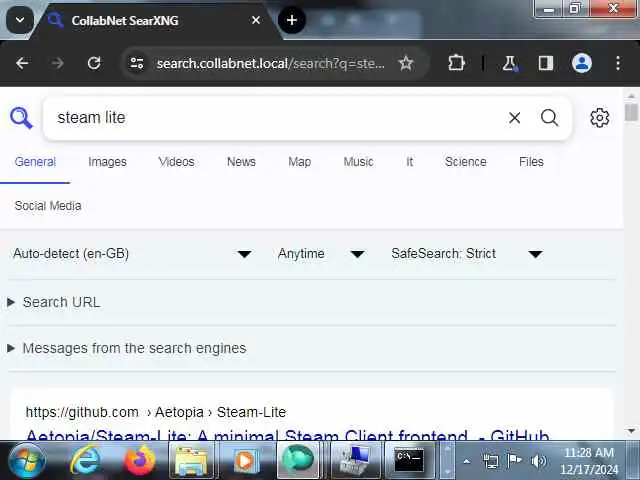
Task: Go back to the previous page
Action: (22, 63)
